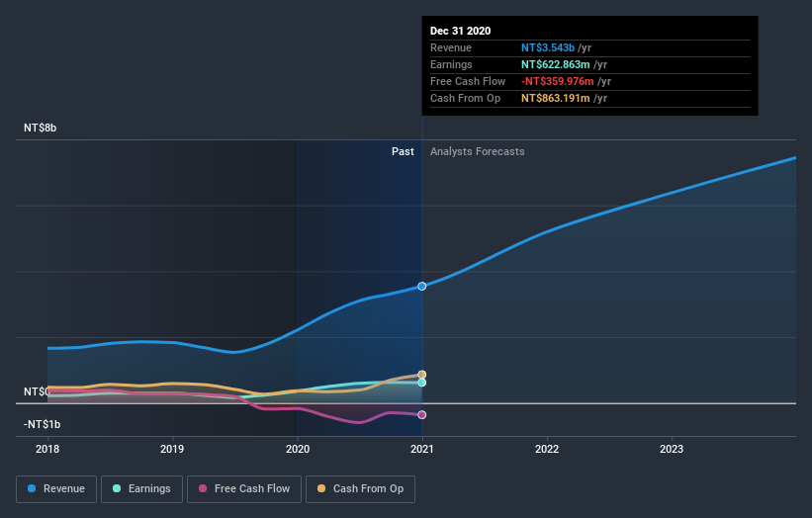The image size is (812, 518).
Task: Click the 2023 x-axis label
Action: click(x=672, y=449)
